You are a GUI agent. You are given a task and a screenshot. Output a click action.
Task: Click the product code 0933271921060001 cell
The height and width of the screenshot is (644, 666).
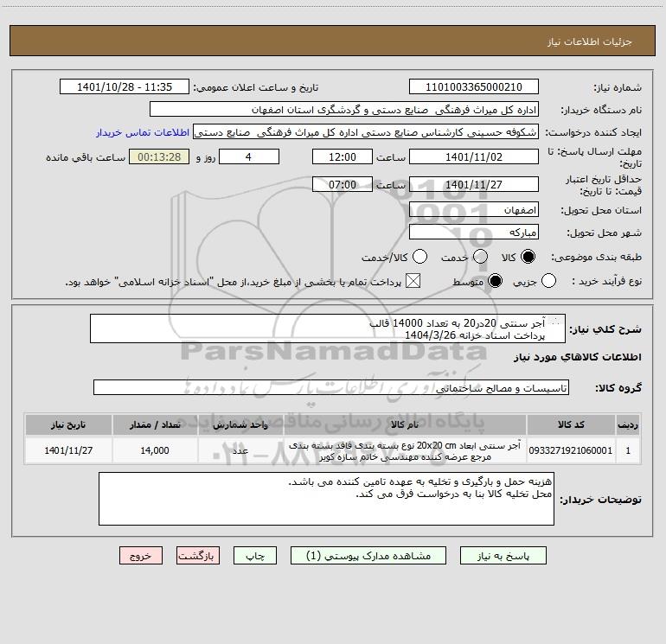click(571, 450)
